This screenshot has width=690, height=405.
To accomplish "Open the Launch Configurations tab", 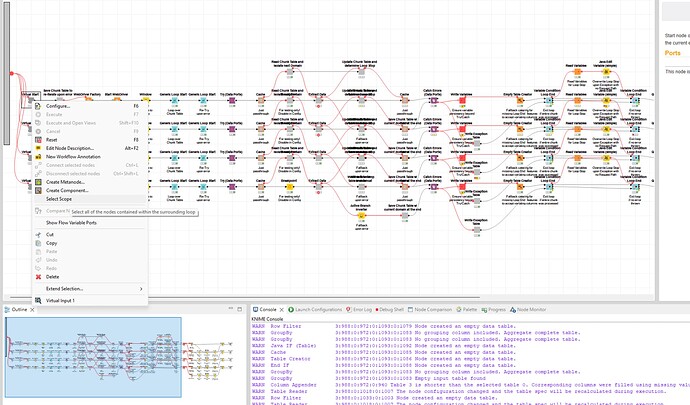I will click(x=315, y=309).
